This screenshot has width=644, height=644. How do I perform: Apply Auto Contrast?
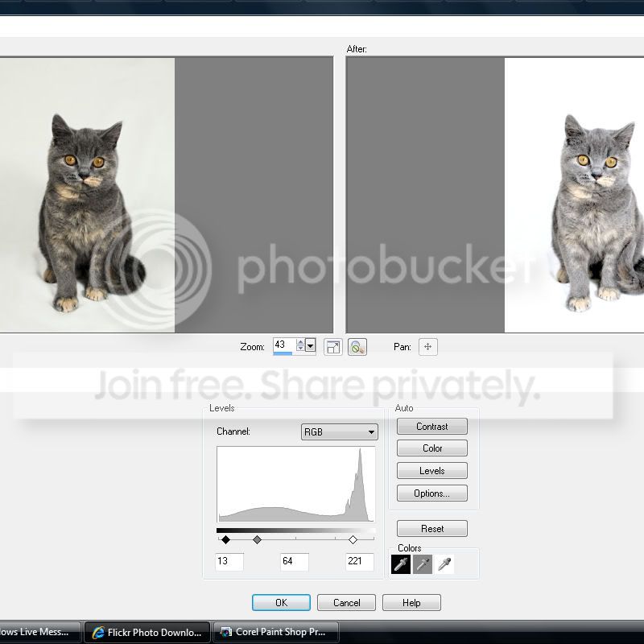pos(431,427)
